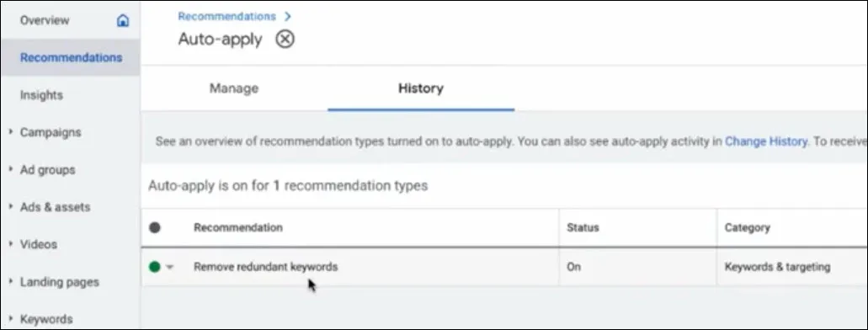The width and height of the screenshot is (868, 330).
Task: Close Auto-apply with the circled X icon
Action: coord(285,39)
